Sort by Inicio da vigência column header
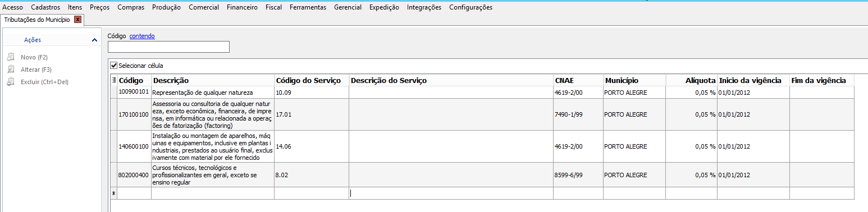The height and width of the screenshot is (212, 868). (753, 80)
